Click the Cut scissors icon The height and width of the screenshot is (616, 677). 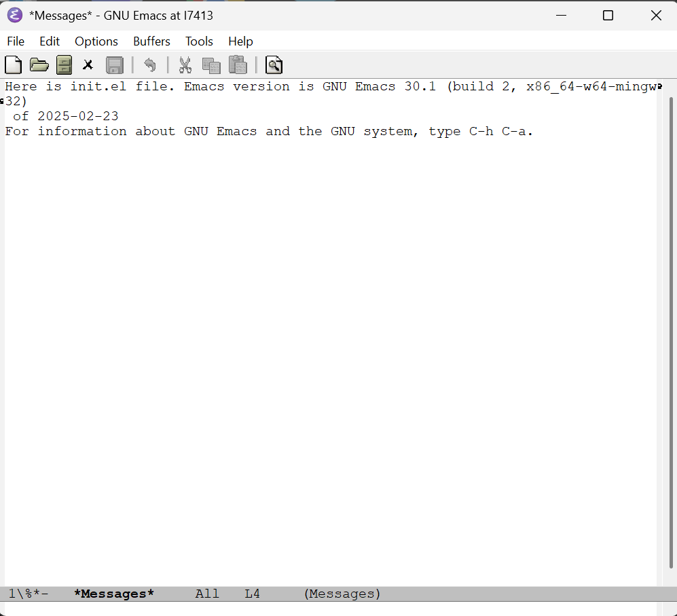tap(185, 65)
